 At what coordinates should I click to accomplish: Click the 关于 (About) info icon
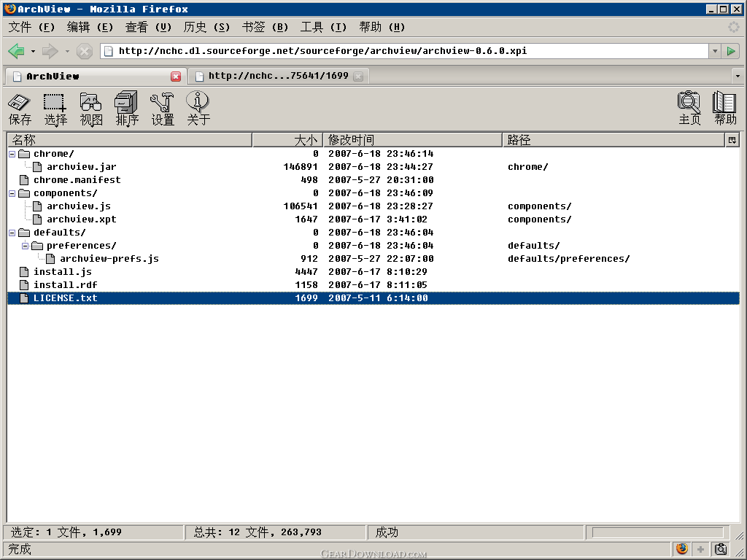[198, 109]
